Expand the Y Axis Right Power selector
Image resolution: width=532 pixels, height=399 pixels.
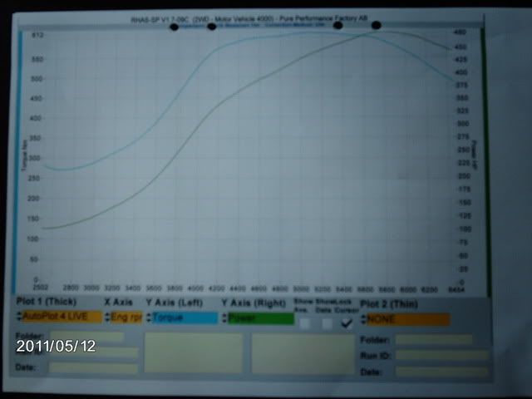(259, 318)
